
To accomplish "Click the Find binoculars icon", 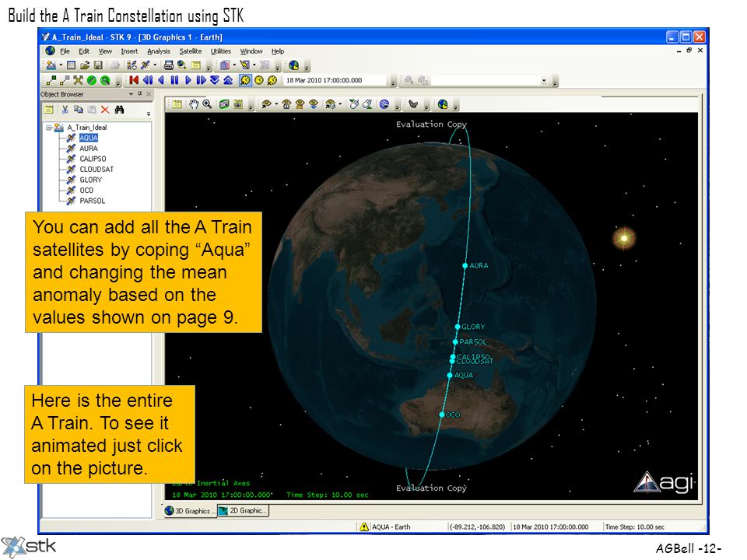I will pos(119,110).
